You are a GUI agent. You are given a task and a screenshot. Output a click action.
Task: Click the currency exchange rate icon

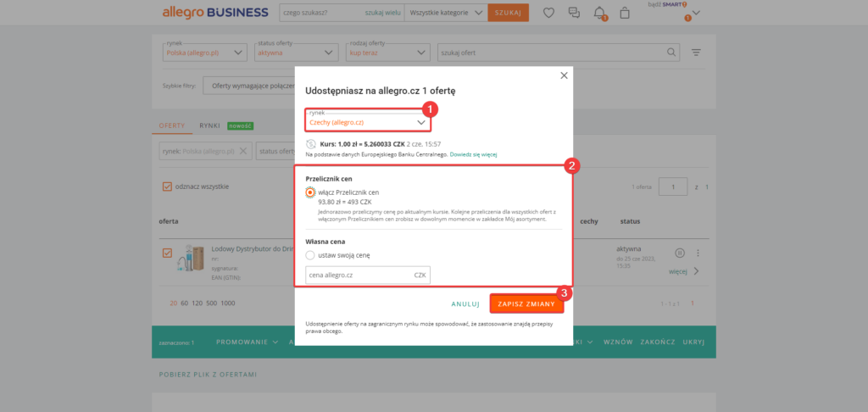click(311, 144)
